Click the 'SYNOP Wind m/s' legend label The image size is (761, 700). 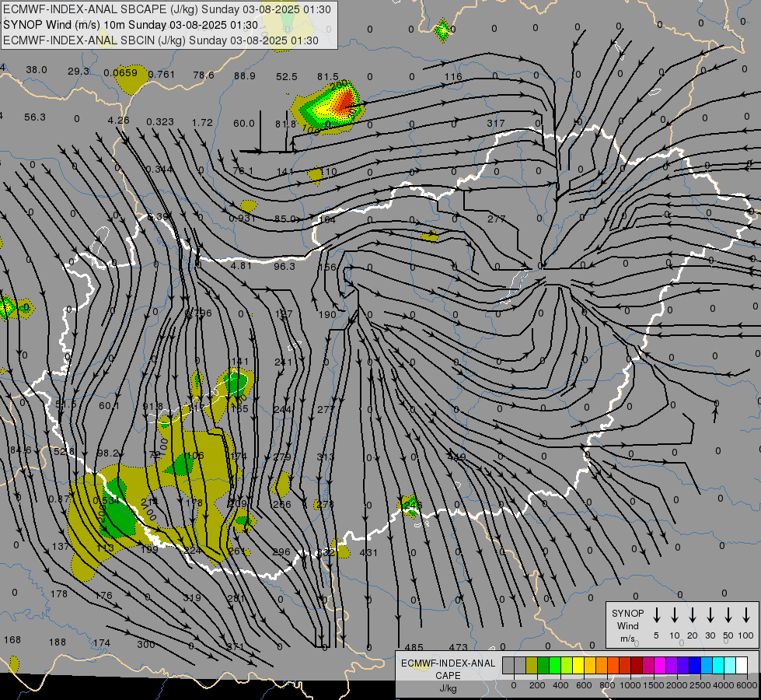coord(627,625)
